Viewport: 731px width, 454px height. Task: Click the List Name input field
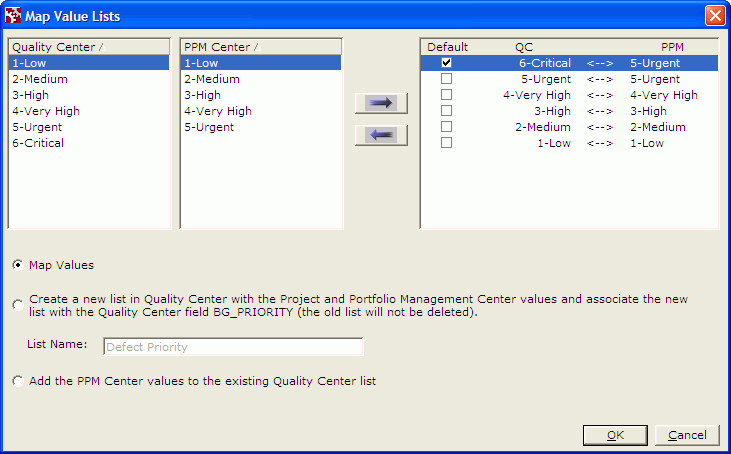click(x=233, y=347)
